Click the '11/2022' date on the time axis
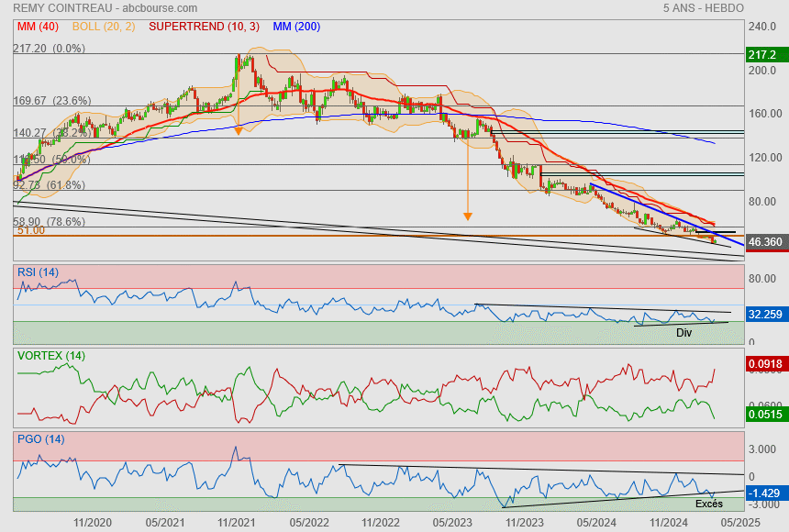 point(381,523)
